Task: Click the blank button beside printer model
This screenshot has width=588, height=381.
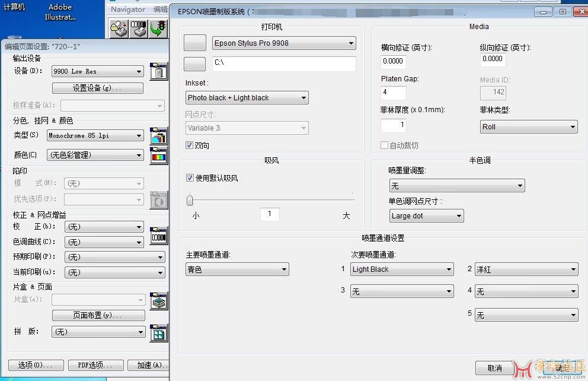Action: [x=195, y=43]
